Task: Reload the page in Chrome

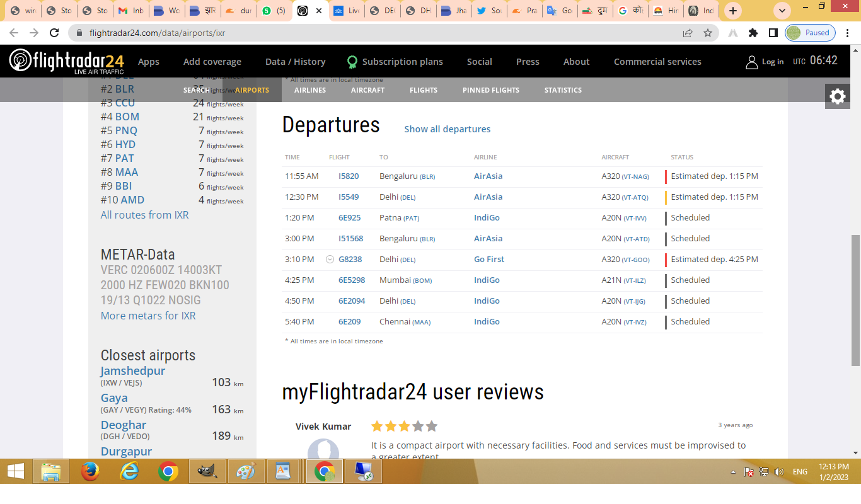Action: [54, 33]
